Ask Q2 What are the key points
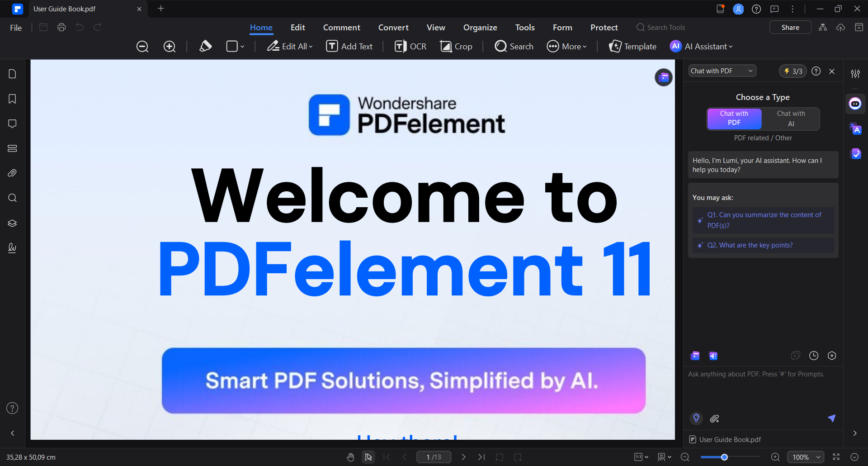Image resolution: width=868 pixels, height=466 pixels. pyautogui.click(x=763, y=245)
